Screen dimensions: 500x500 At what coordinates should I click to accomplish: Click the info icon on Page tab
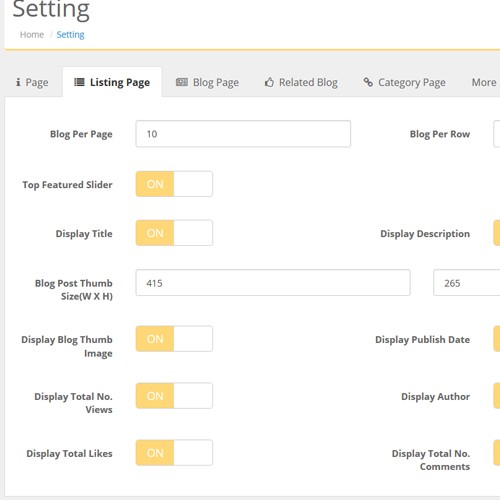click(18, 82)
